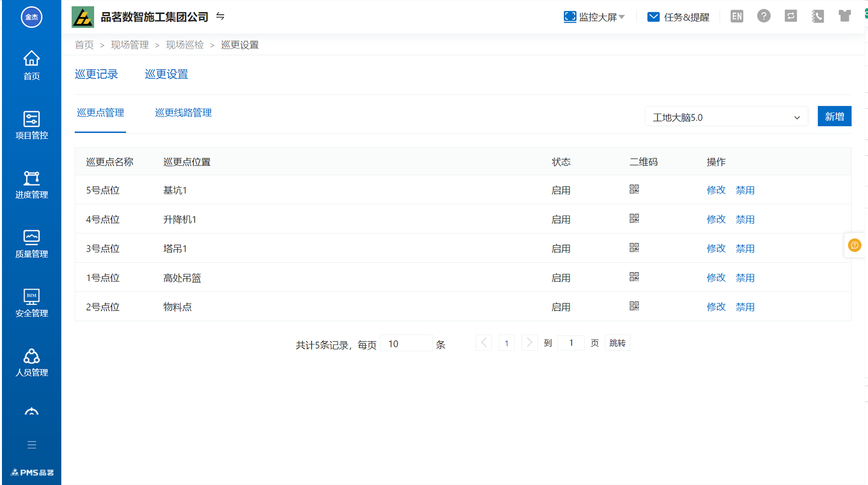This screenshot has height=485, width=868.
Task: Open the 巡更记录 tab
Action: pyautogui.click(x=96, y=74)
